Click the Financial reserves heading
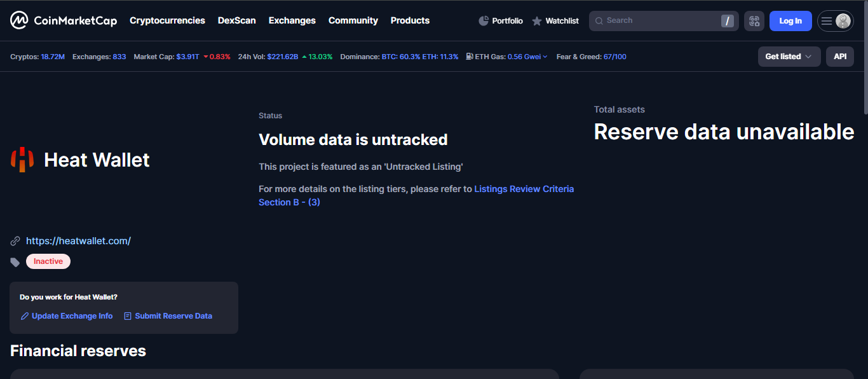This screenshot has height=379, width=868. [x=78, y=350]
